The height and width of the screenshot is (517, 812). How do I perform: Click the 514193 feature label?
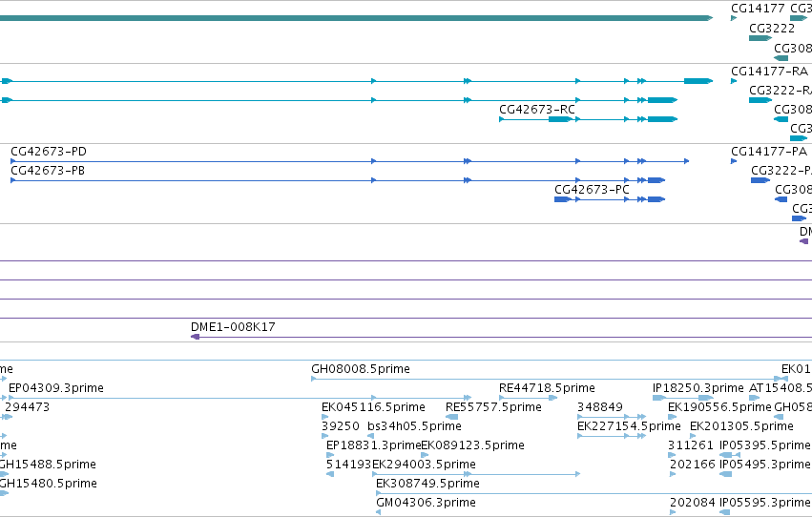349,465
